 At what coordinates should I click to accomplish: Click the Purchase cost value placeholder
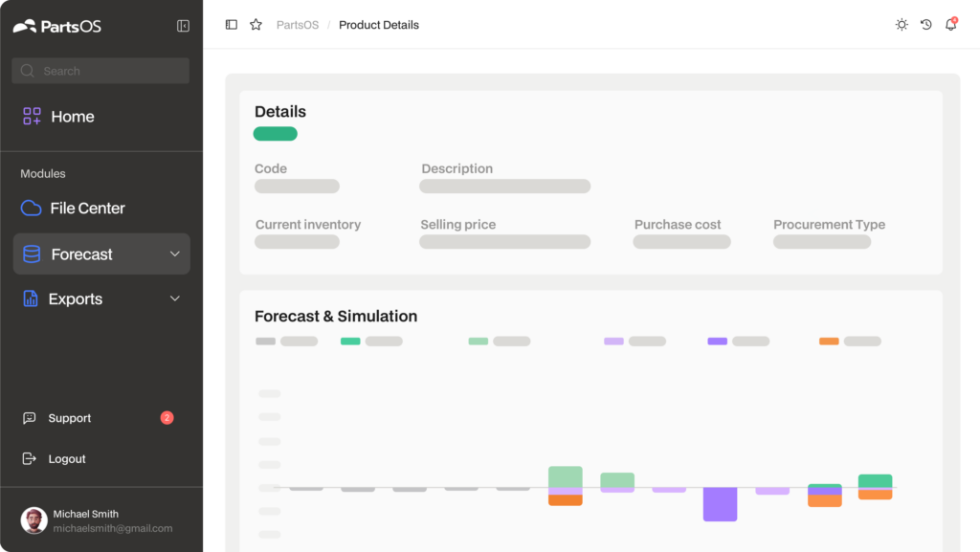681,242
